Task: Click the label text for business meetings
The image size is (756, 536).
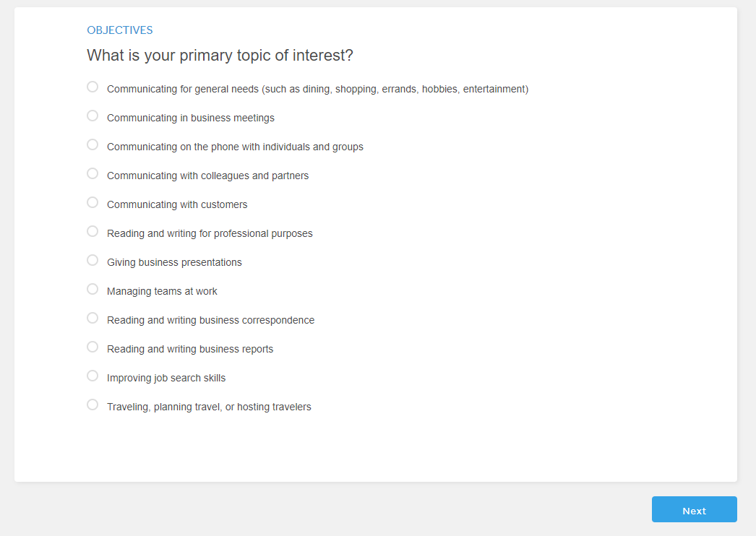Action: click(190, 118)
